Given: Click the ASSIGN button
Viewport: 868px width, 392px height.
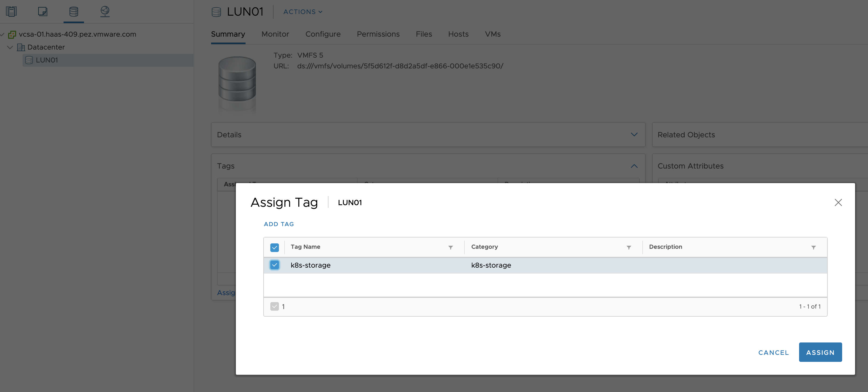Looking at the screenshot, I should click(x=820, y=352).
